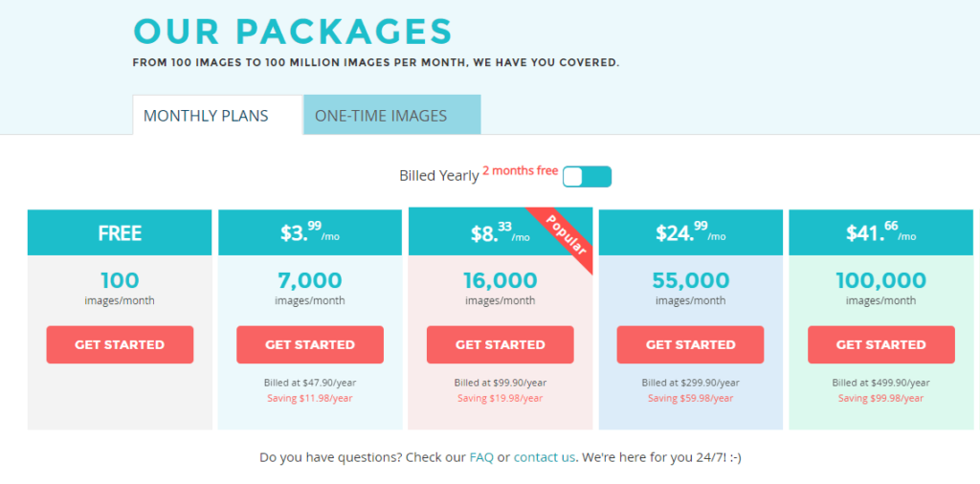The image size is (980, 484).
Task: Click the $41.66/mo plan header
Action: click(881, 232)
